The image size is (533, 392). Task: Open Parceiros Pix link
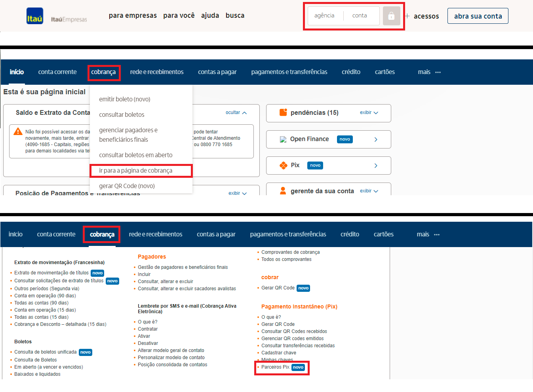pos(275,367)
